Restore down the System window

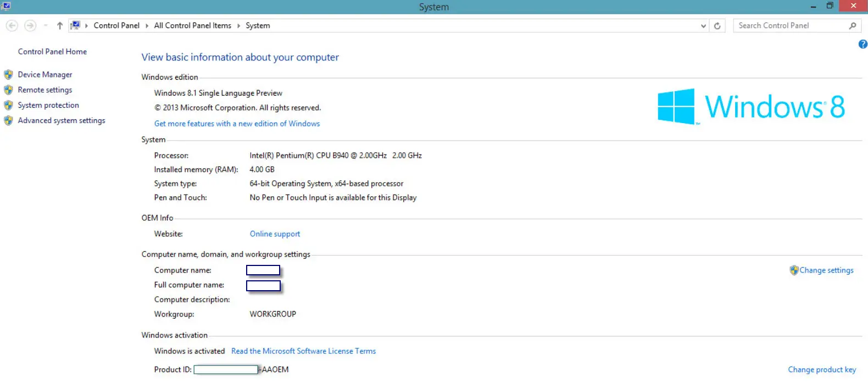(x=830, y=6)
